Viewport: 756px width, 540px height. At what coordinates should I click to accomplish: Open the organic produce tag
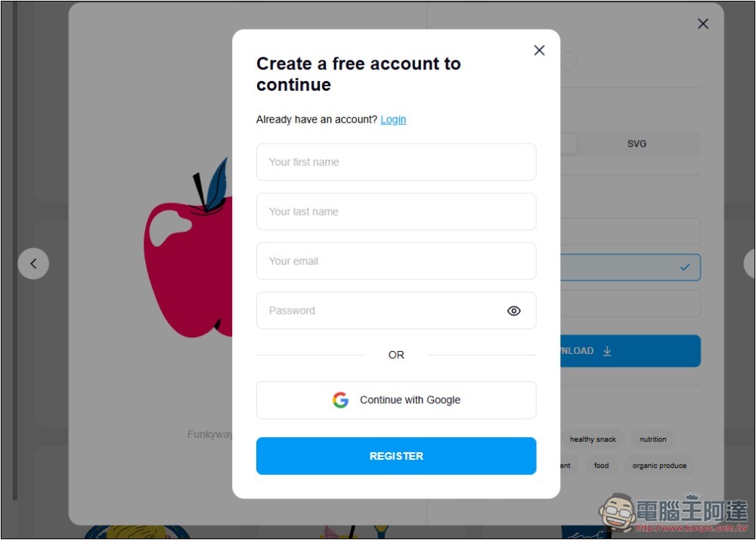(x=659, y=466)
